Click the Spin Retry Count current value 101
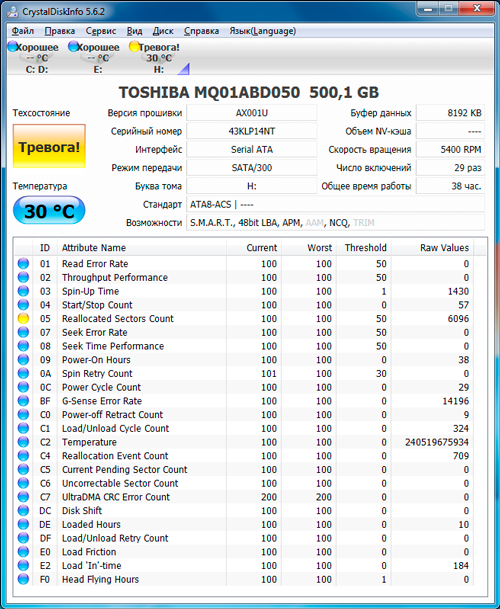This screenshot has width=500, height=609. pyautogui.click(x=269, y=373)
